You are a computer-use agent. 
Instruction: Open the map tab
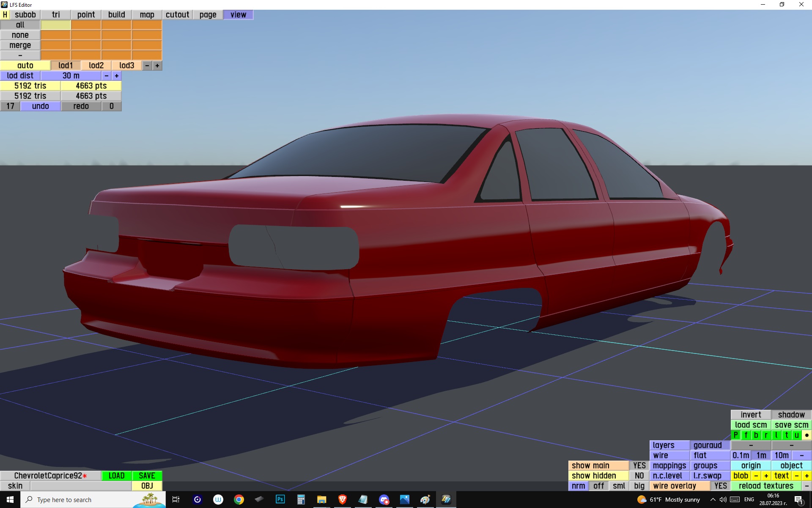[147, 15]
